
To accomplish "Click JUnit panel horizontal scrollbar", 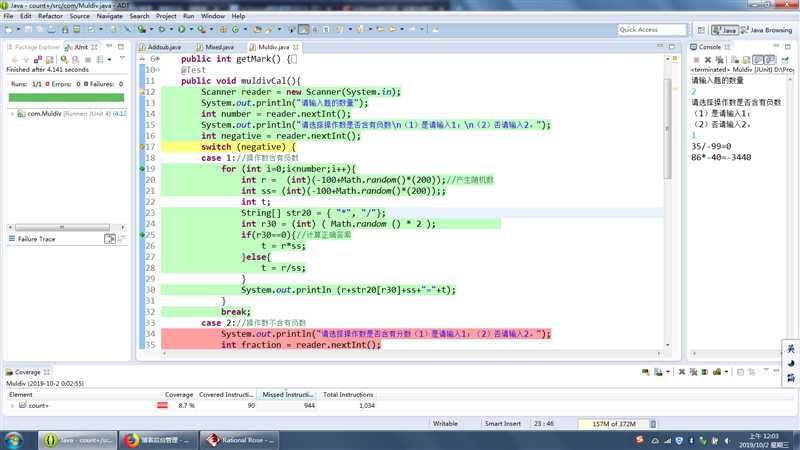I will coord(62,227).
